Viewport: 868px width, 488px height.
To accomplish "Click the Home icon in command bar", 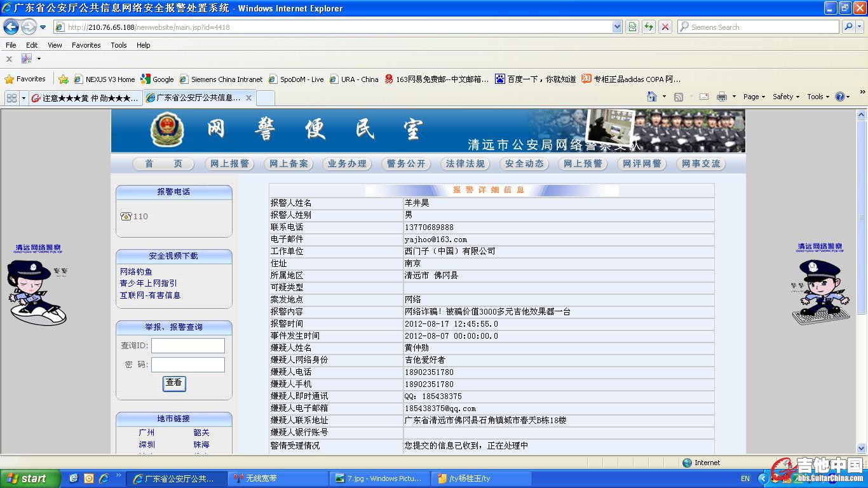I will [652, 97].
